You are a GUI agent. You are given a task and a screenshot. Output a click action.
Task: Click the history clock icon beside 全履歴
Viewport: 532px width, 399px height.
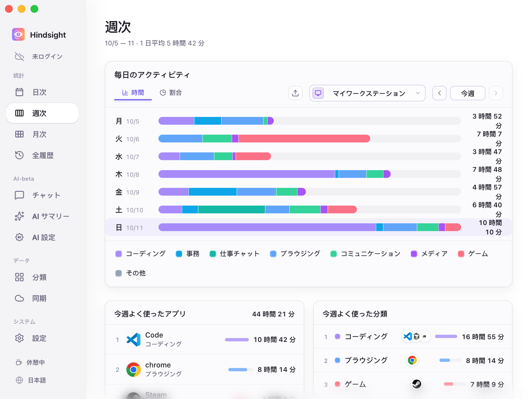pos(19,155)
